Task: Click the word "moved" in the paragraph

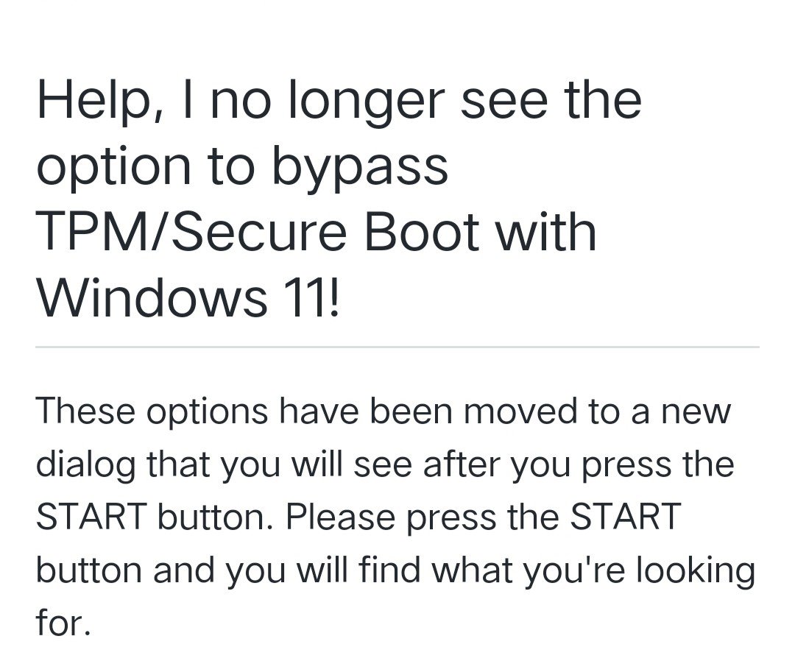Action: [507, 411]
